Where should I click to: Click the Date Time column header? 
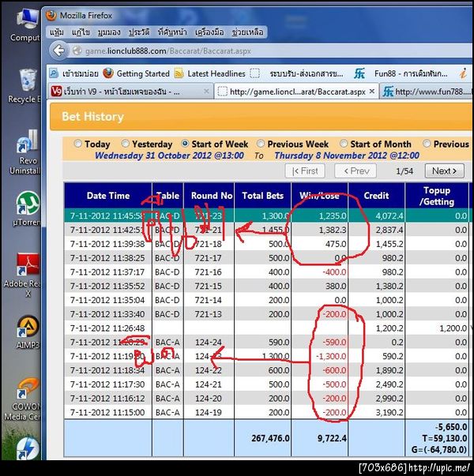click(108, 196)
